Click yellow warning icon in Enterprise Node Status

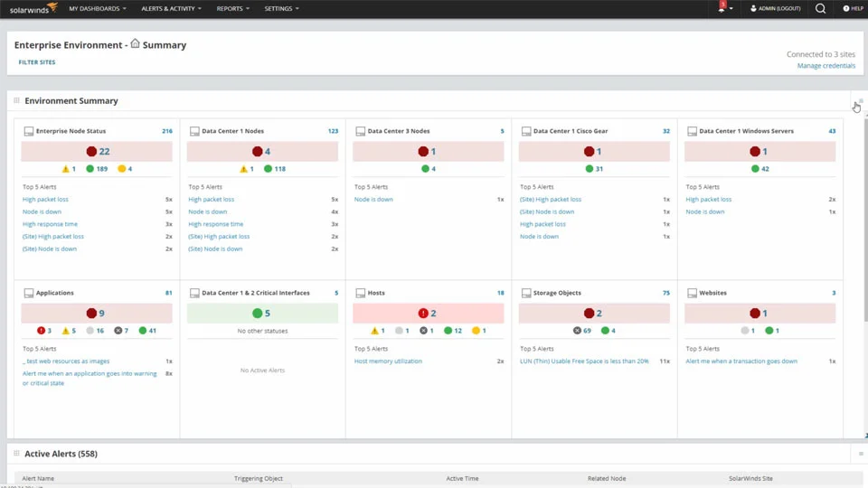[x=65, y=169]
